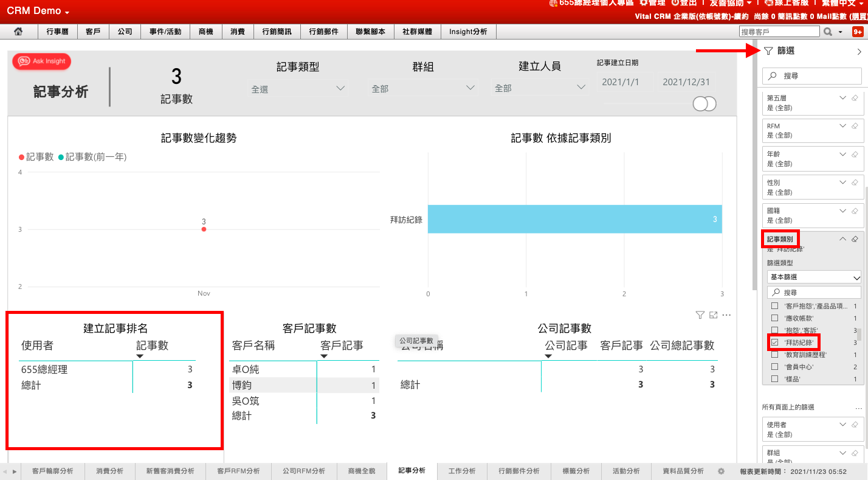This screenshot has height=480, width=868.
Task: Switch to the 客戶輪廓分析 report tab
Action: click(52, 471)
